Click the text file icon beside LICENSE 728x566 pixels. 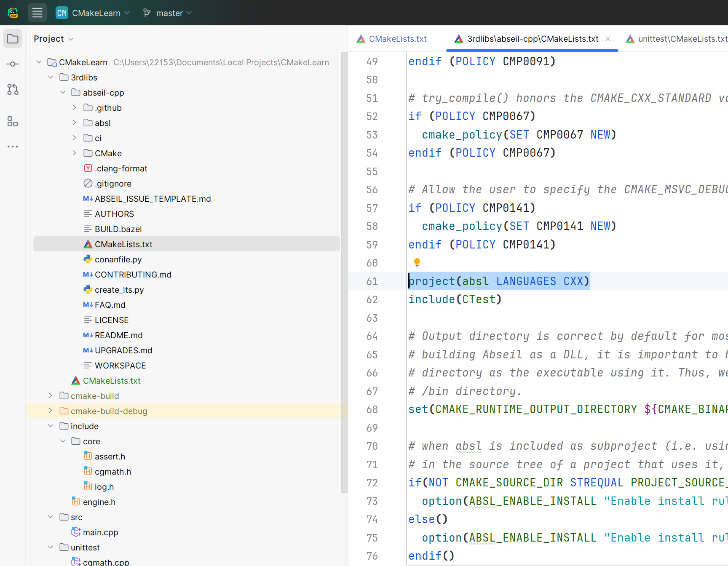88,320
